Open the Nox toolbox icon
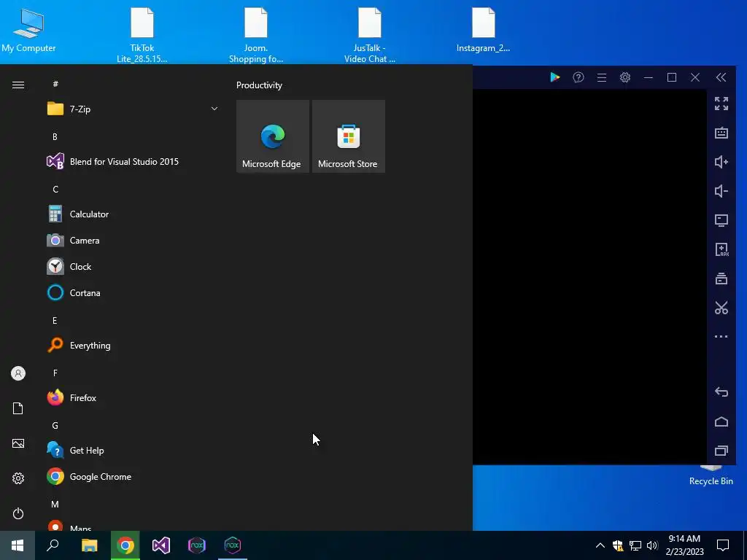The width and height of the screenshot is (747, 560). point(721,279)
